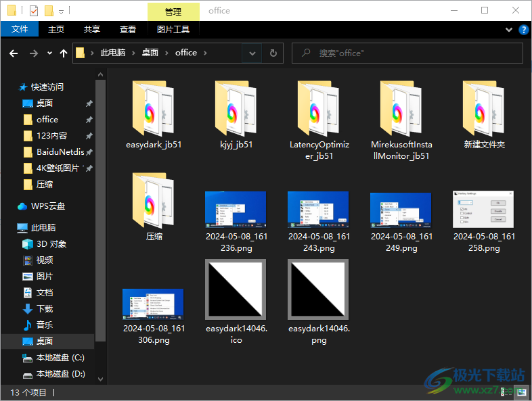
Task: Expand the address bar history dropdown
Action: point(252,53)
